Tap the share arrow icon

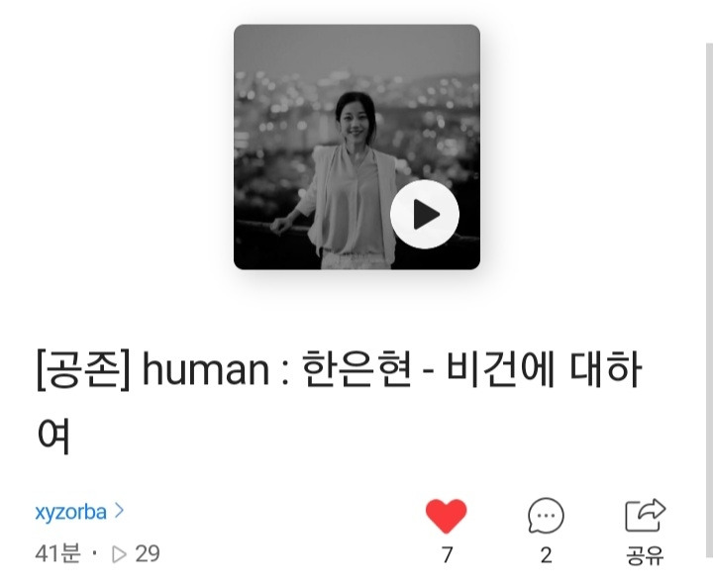646,515
